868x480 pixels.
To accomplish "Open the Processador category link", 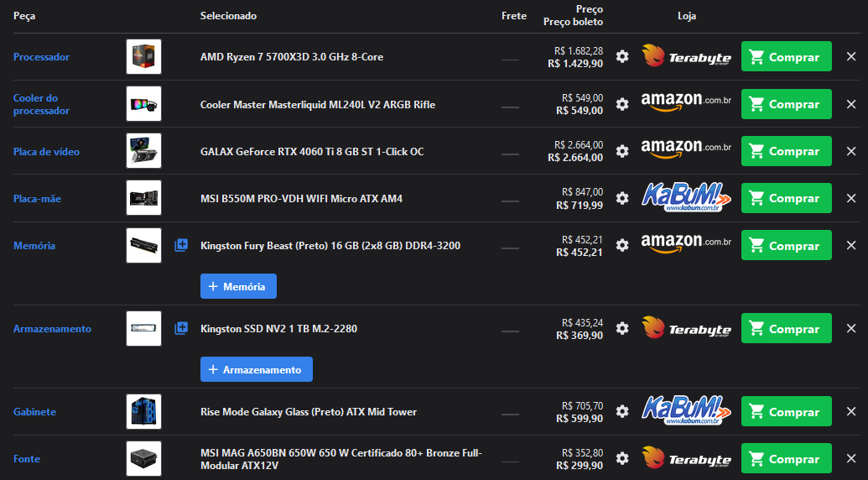I will point(42,57).
